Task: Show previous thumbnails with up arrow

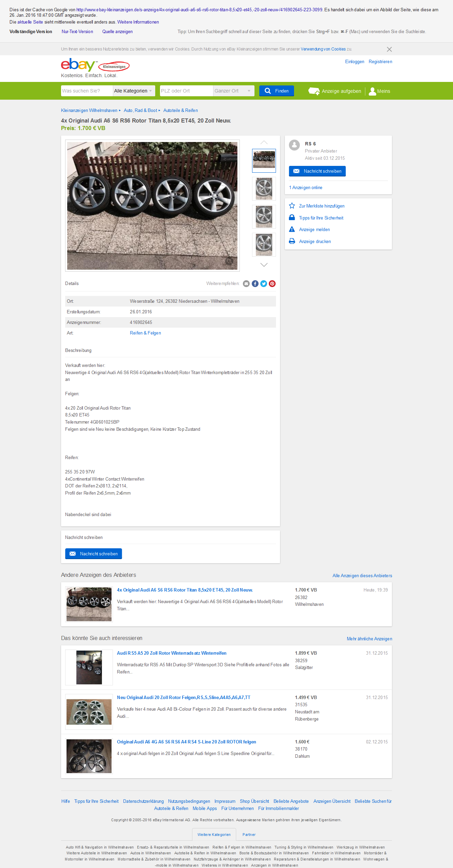Action: coord(264,142)
